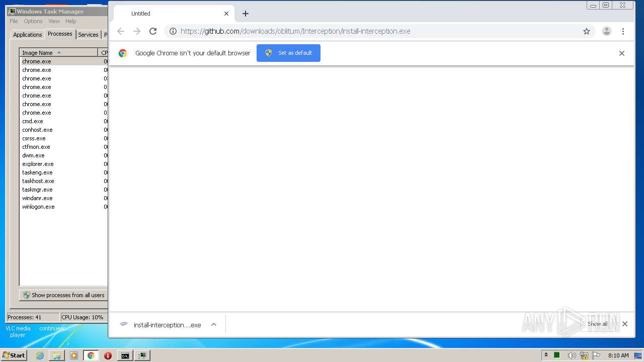Minimize the Chrome window
644x362 pixels.
click(593, 5)
